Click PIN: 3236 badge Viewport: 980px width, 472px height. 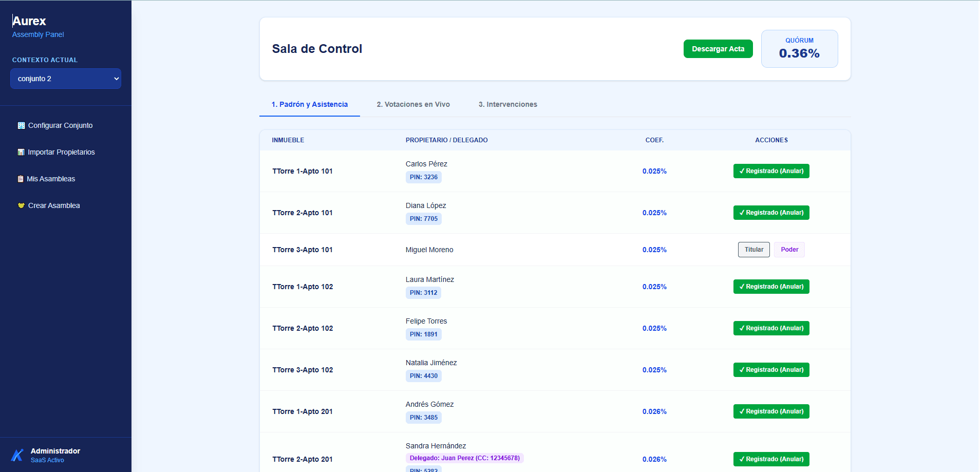(424, 177)
